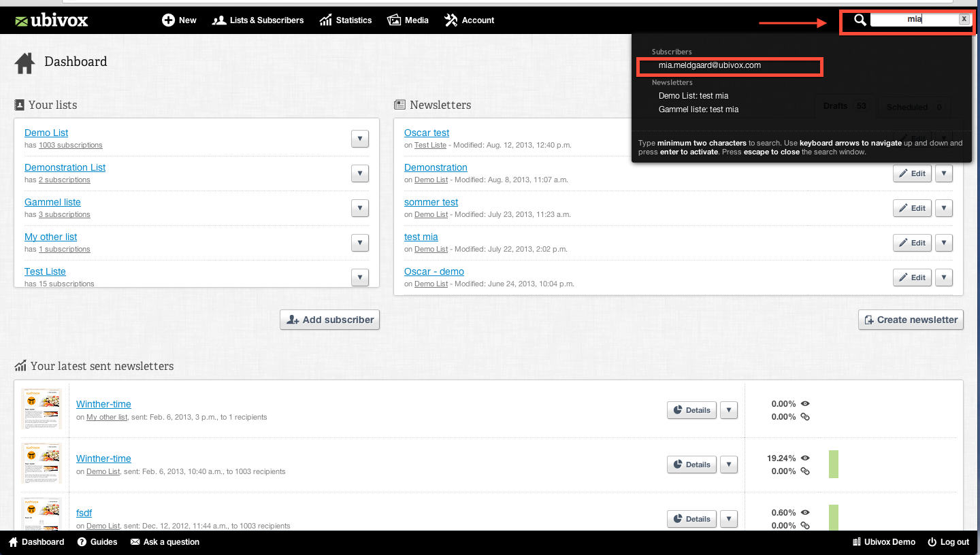This screenshot has width=980, height=555.
Task: Select search result Demo List: test mia
Action: point(693,96)
